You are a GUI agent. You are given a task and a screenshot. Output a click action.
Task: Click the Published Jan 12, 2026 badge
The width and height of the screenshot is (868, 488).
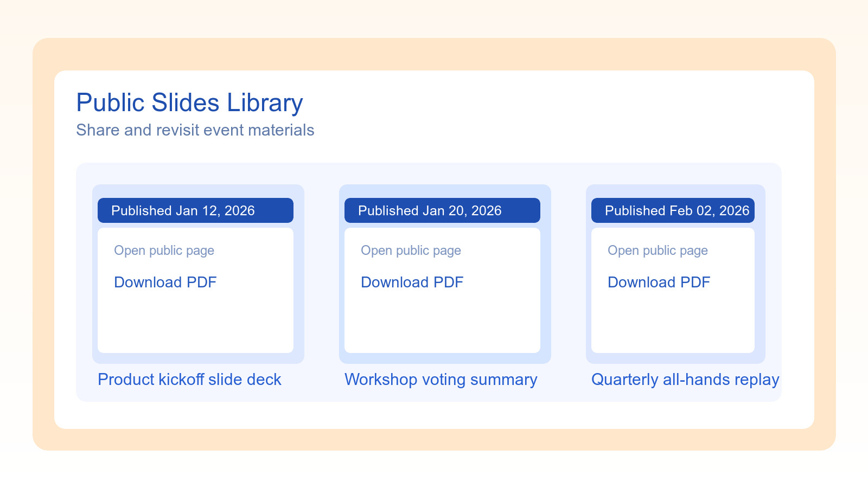click(195, 210)
